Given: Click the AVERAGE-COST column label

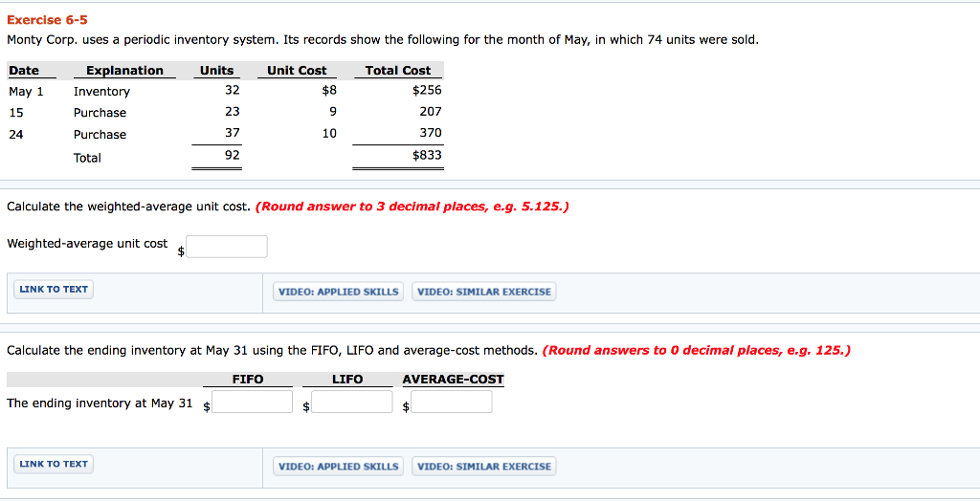Looking at the screenshot, I should coord(453,380).
